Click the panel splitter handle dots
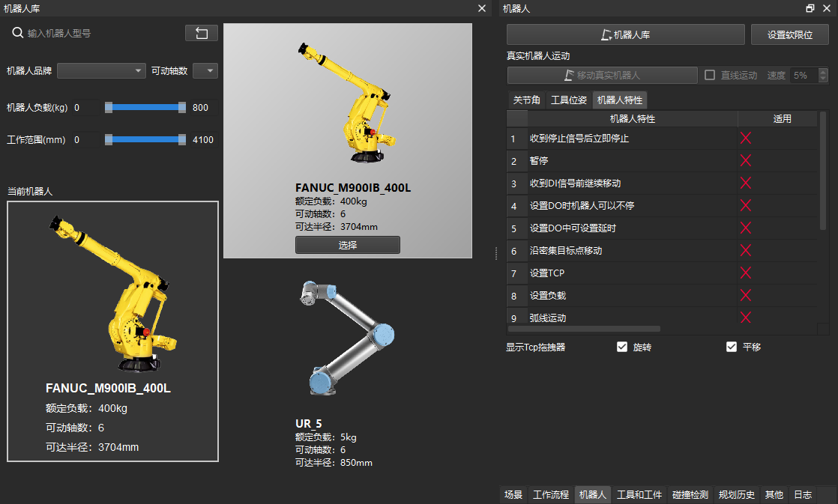Image resolution: width=838 pixels, height=504 pixels. point(496,253)
